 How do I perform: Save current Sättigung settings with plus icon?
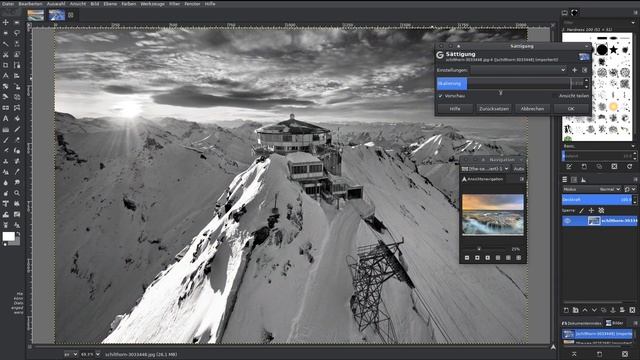(x=574, y=70)
